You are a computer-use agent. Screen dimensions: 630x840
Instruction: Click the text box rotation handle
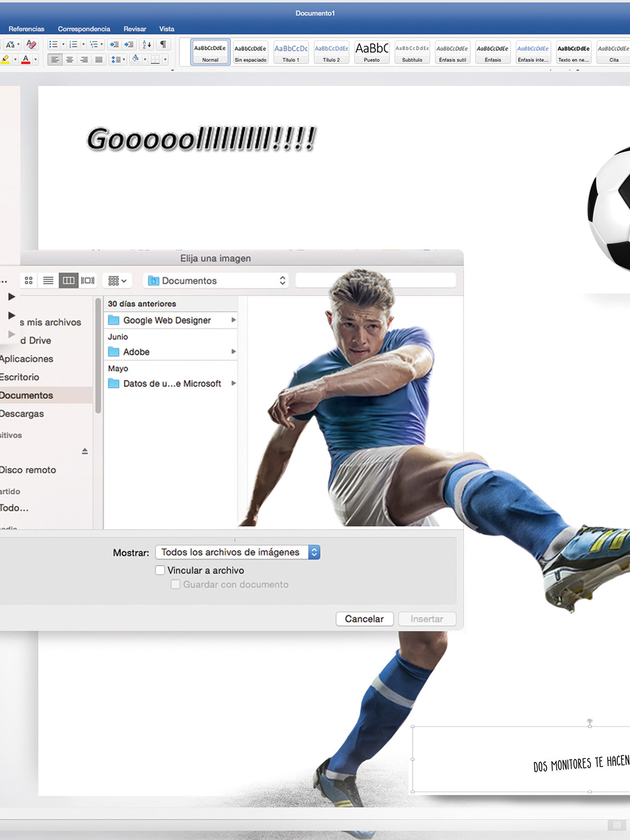[x=590, y=722]
